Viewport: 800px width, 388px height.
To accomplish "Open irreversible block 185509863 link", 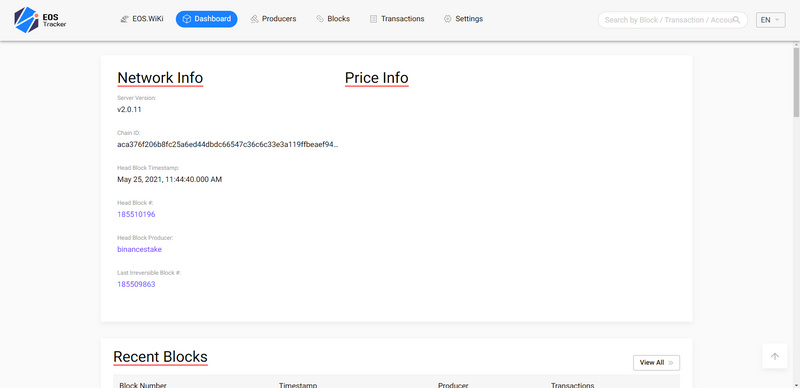I will coord(136,284).
